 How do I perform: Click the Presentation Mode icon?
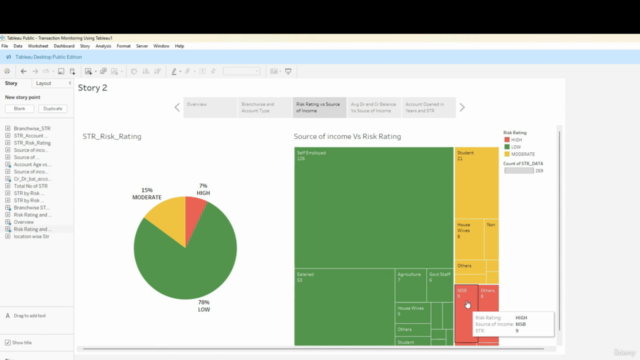(288, 71)
